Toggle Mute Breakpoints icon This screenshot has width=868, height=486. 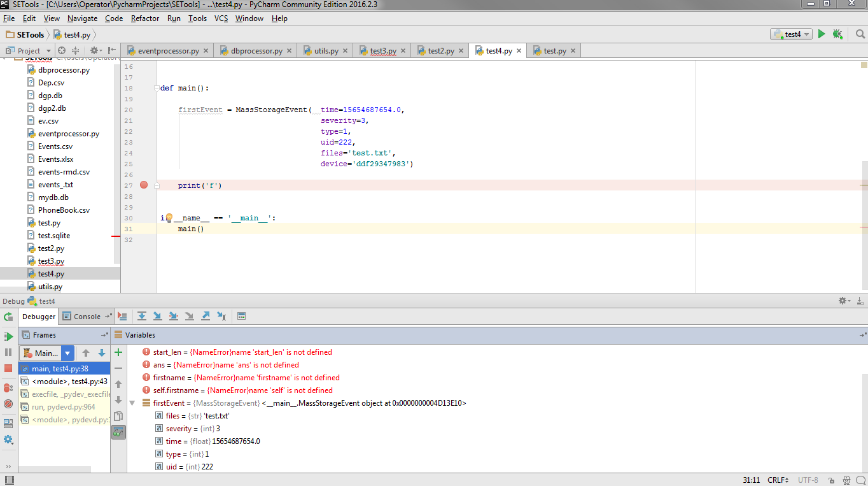click(x=8, y=403)
